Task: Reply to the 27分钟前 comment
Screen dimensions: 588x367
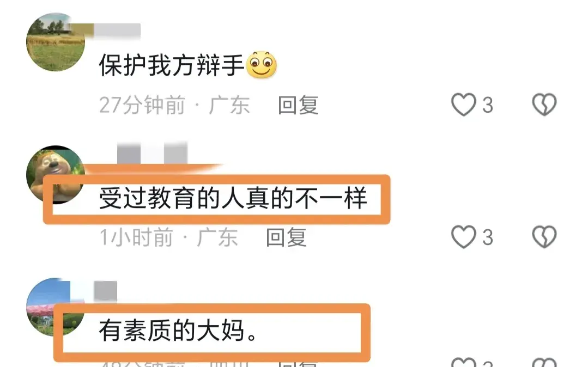Action: [298, 105]
